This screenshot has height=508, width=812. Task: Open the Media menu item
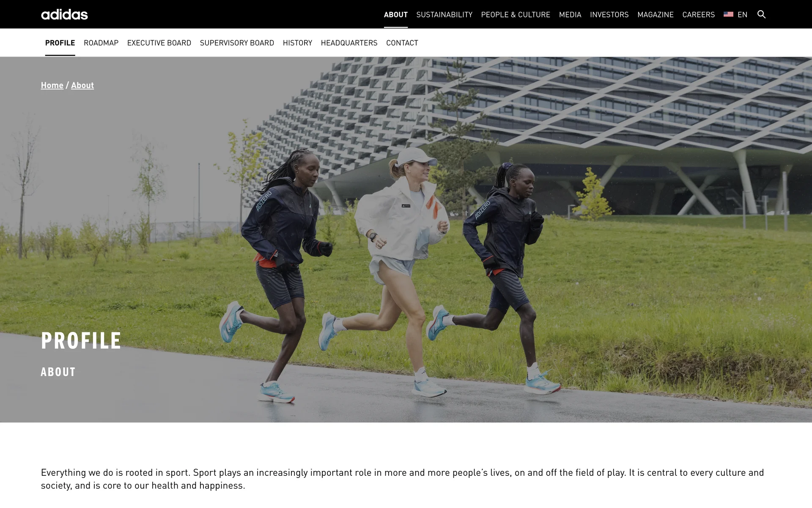570,14
